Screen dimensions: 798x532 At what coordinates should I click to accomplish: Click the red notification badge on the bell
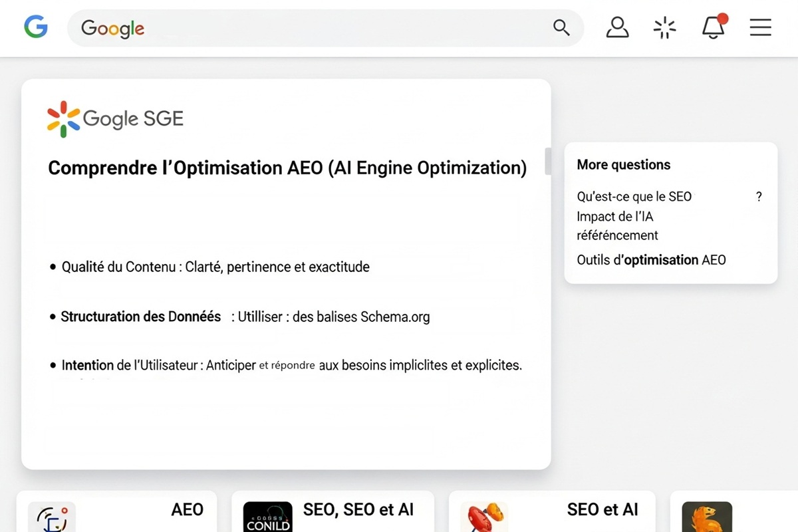[x=722, y=19]
